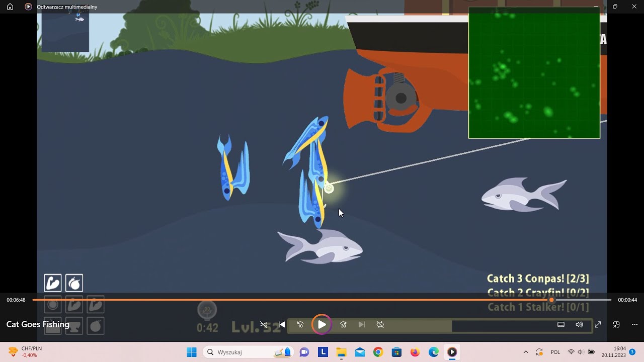Screen dimensions: 644x362
Task: Open the CHF/PLN currency widget
Action: tap(25, 352)
